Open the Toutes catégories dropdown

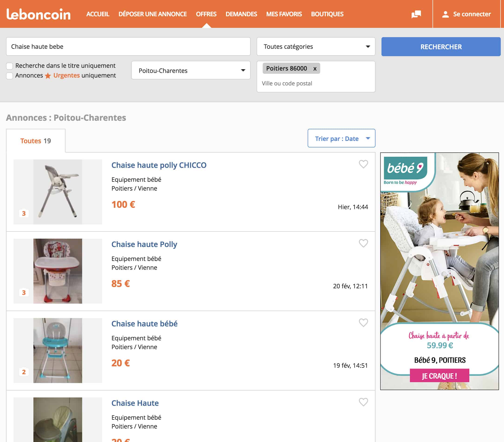click(316, 46)
